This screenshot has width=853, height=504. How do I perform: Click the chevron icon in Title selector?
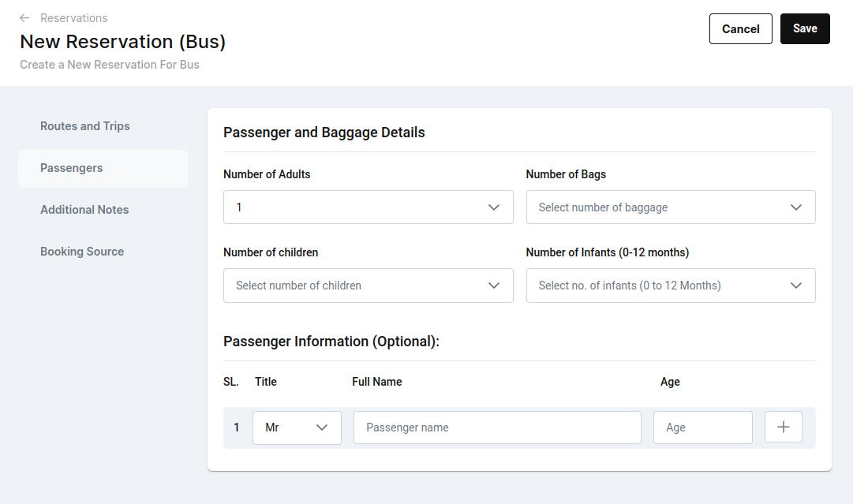click(x=322, y=427)
